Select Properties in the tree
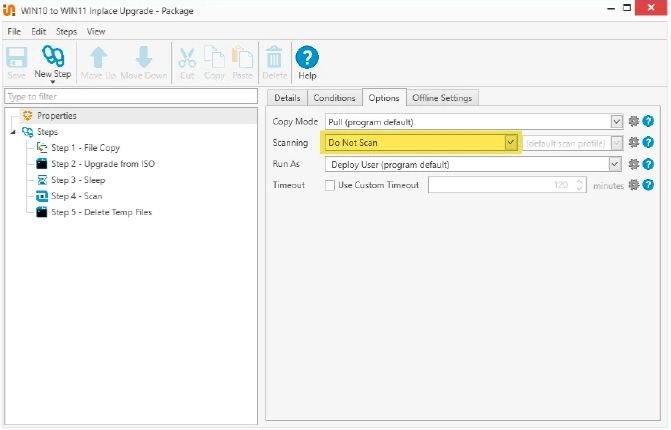Screen dimensions: 671x430 (56, 116)
